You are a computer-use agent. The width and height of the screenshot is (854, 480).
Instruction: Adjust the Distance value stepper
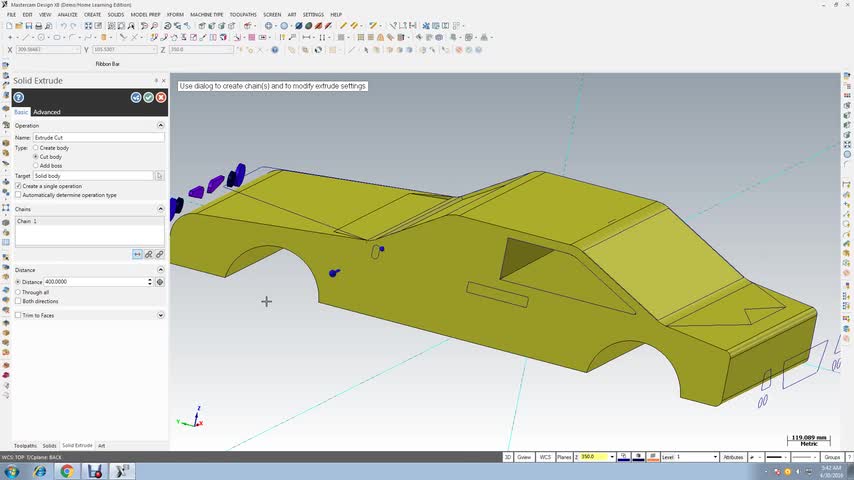click(150, 282)
